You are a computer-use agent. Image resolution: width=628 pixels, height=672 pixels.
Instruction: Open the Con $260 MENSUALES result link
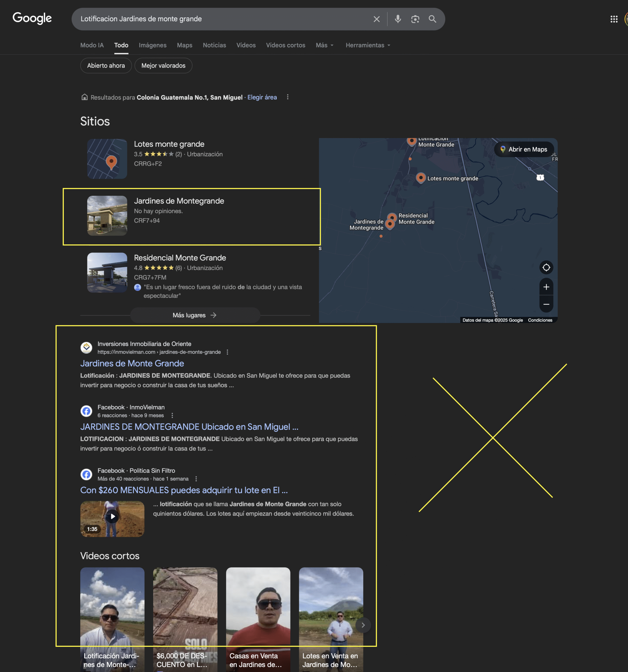point(184,490)
